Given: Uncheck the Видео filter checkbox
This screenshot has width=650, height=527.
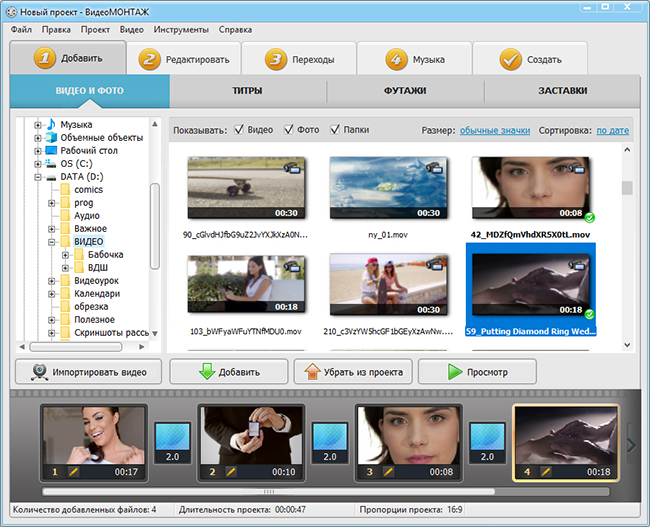Looking at the screenshot, I should pyautogui.click(x=238, y=130).
